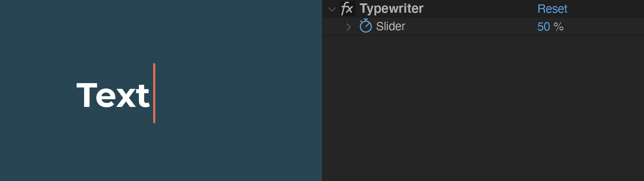
Task: Click Reset for the Typewriter effect
Action: (x=552, y=9)
